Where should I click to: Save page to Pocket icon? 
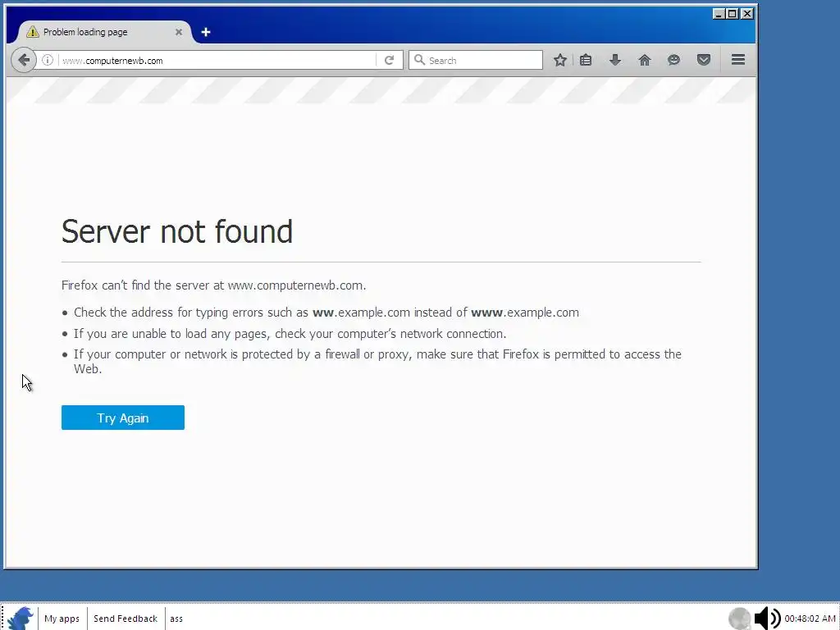pyautogui.click(x=703, y=60)
